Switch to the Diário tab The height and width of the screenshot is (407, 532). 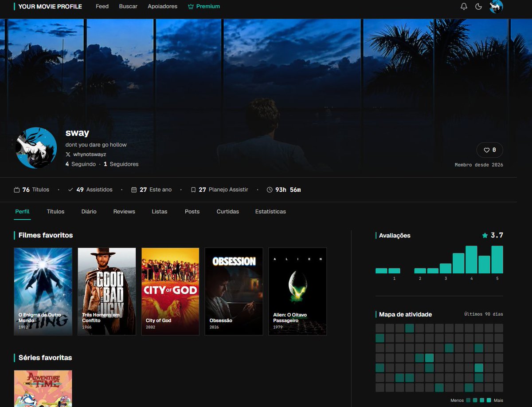[x=89, y=212]
